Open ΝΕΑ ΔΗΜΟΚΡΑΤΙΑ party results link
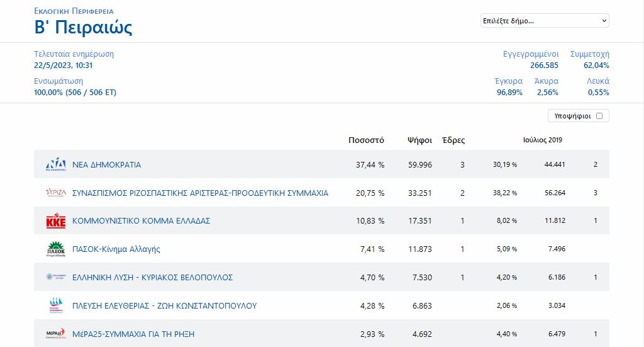644x347 pixels. click(x=107, y=165)
